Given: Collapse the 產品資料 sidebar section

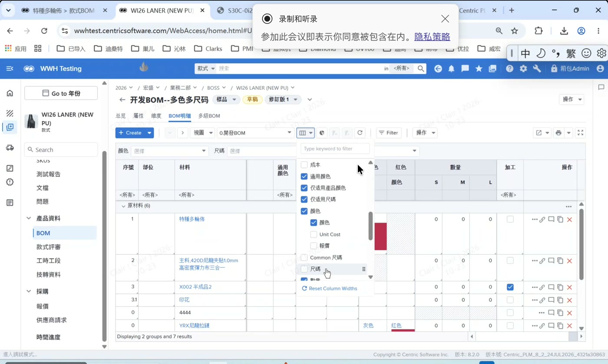Looking at the screenshot, I should point(29,218).
